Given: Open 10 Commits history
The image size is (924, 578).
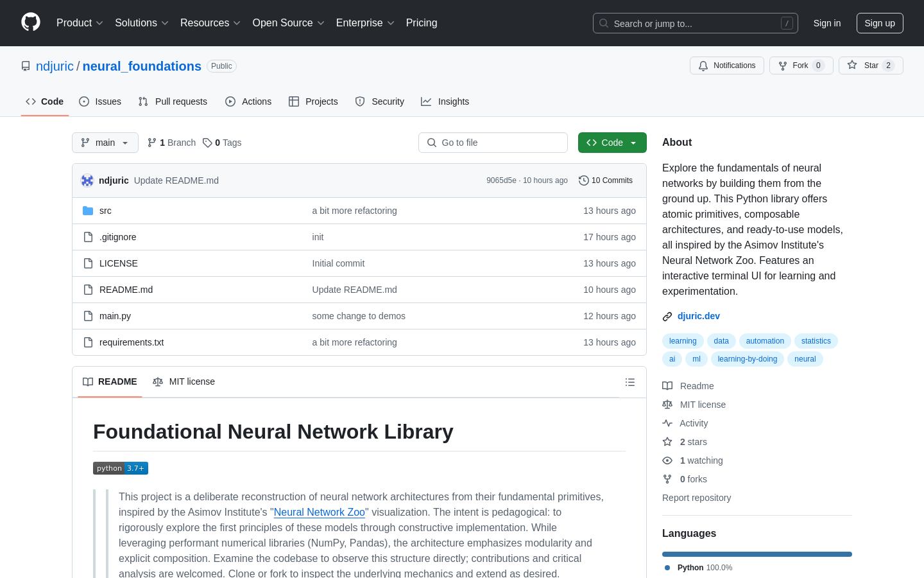Looking at the screenshot, I should [606, 180].
